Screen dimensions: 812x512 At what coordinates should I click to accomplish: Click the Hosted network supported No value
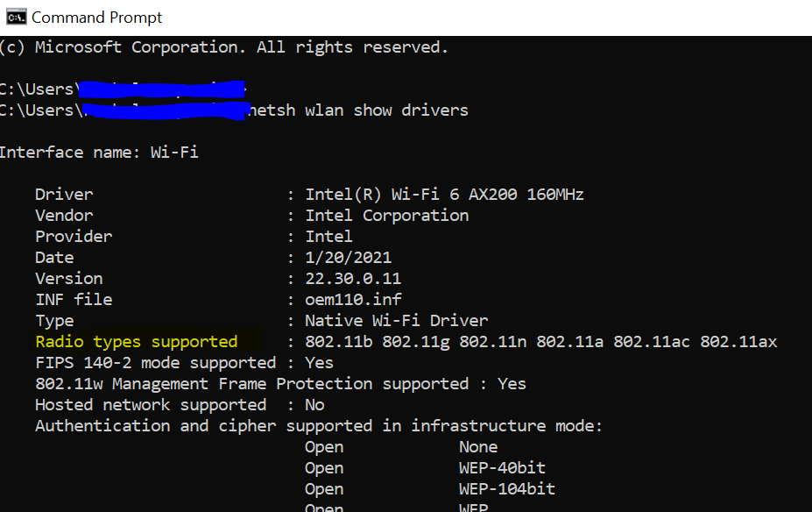point(314,405)
